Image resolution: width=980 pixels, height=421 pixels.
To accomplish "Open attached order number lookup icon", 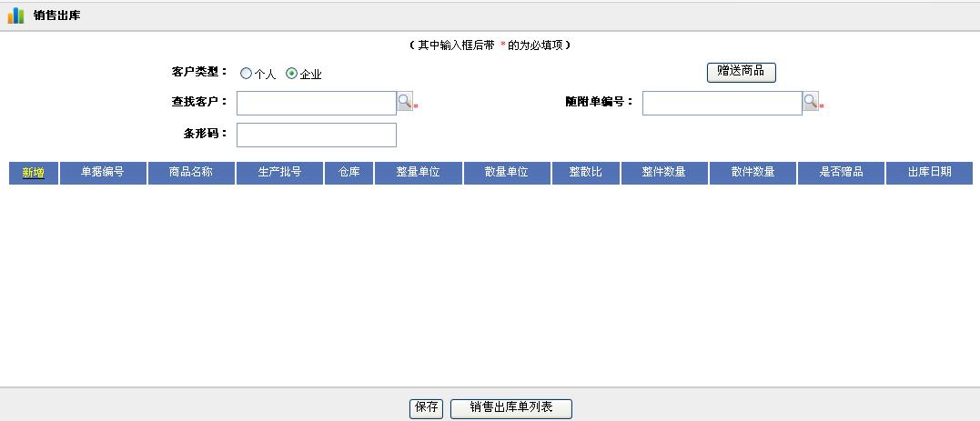I will [810, 102].
